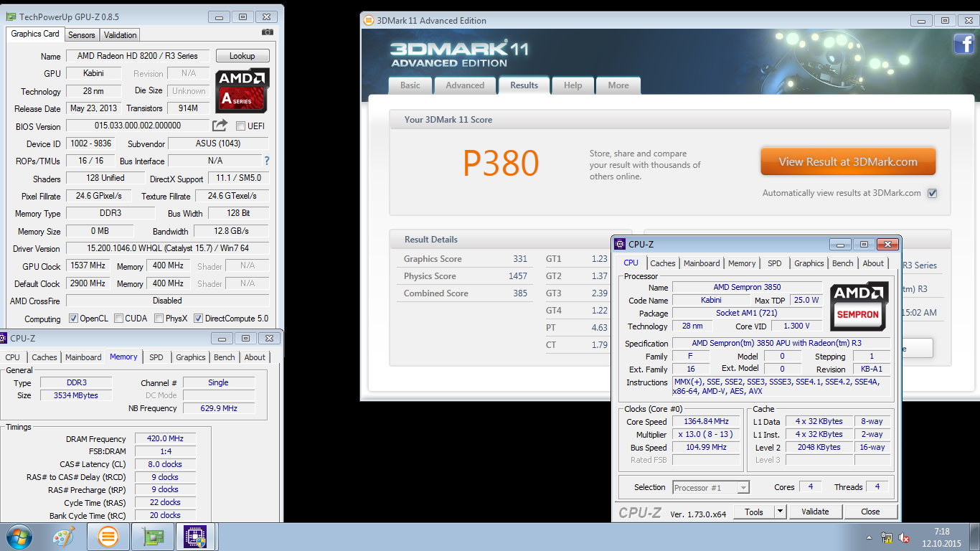The image size is (980, 551).
Task: Click the AMD A-Series logo in GPU-Z
Action: coord(242,90)
